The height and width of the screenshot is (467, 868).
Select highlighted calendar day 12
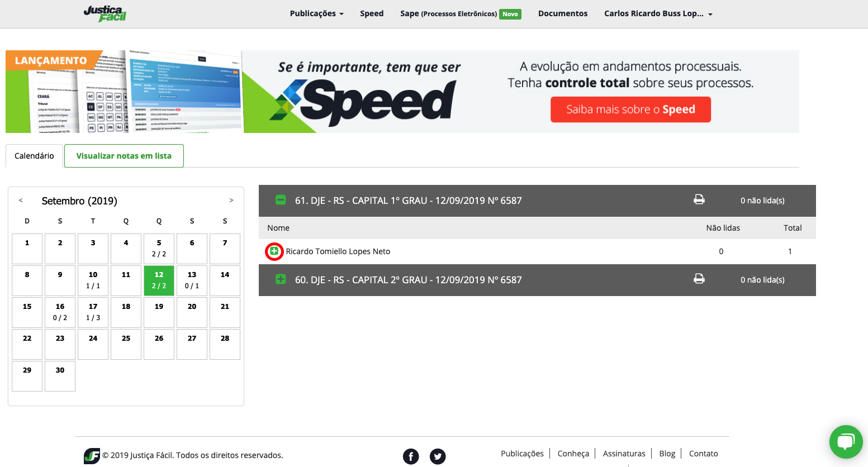coord(159,280)
